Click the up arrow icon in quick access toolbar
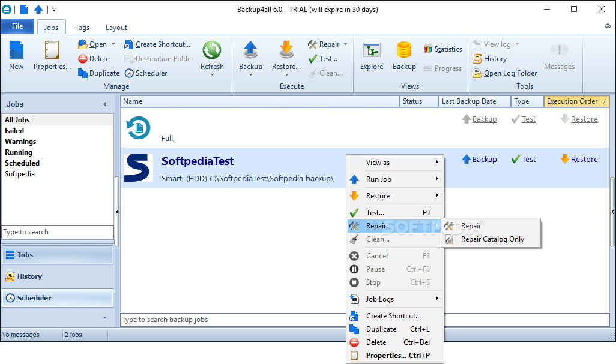 pos(38,10)
